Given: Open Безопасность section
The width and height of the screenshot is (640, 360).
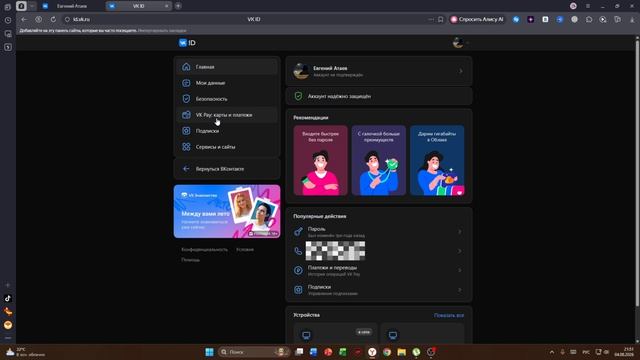Looking at the screenshot, I should pos(227,99).
